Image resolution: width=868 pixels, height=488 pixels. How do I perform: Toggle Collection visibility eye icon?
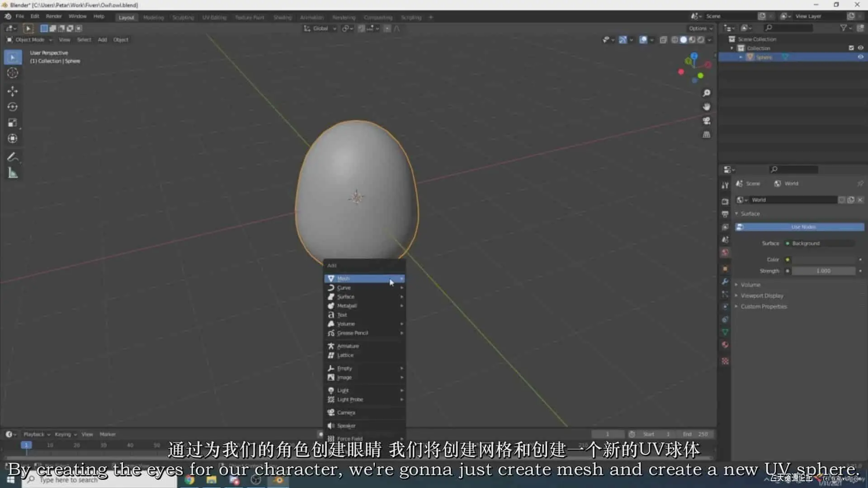860,48
